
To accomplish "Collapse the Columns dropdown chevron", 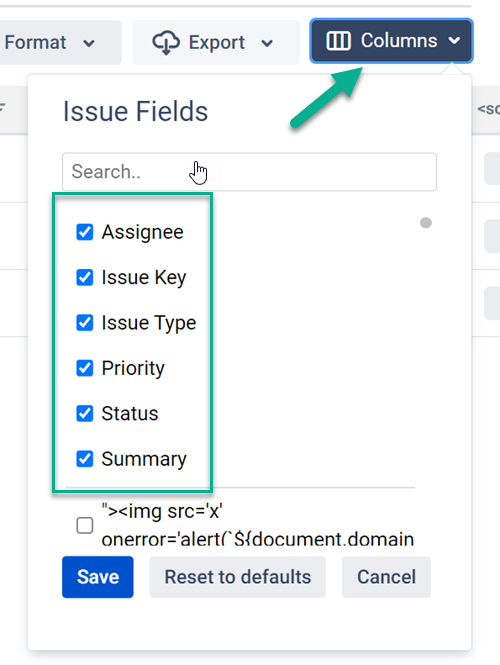I will tap(454, 41).
